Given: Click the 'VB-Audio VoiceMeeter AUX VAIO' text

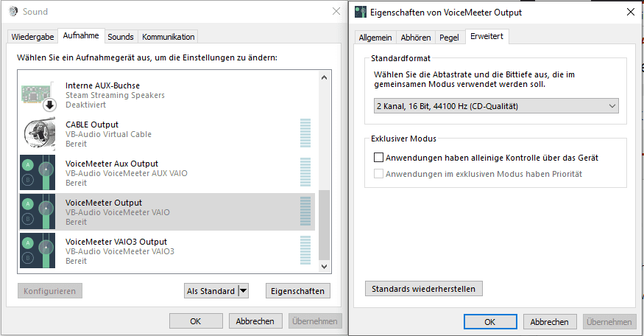Looking at the screenshot, I should [x=127, y=173].
